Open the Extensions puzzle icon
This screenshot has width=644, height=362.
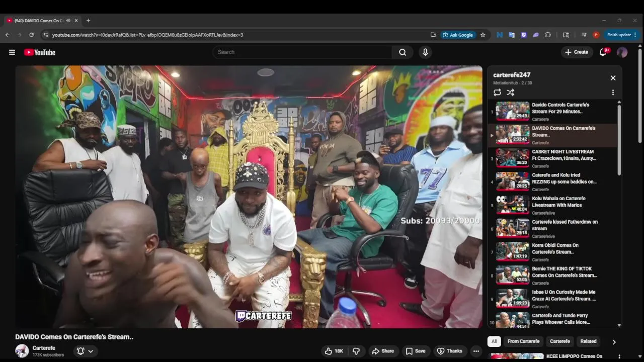point(548,35)
